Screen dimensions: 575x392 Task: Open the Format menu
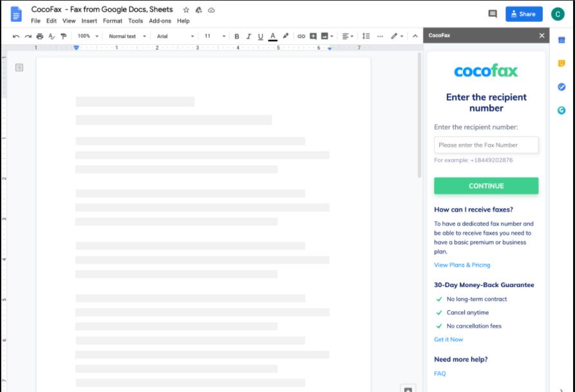(x=113, y=21)
